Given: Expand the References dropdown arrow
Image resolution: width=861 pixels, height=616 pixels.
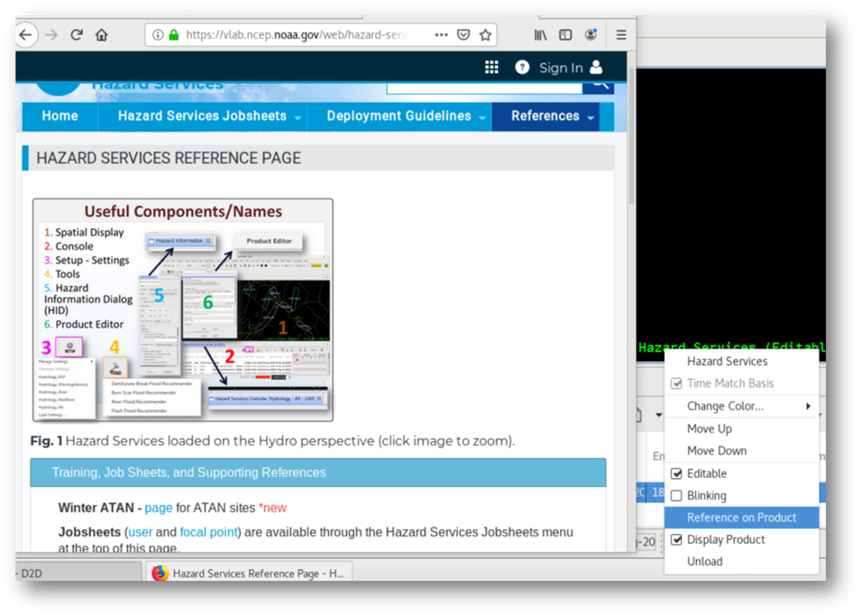Looking at the screenshot, I should click(591, 117).
